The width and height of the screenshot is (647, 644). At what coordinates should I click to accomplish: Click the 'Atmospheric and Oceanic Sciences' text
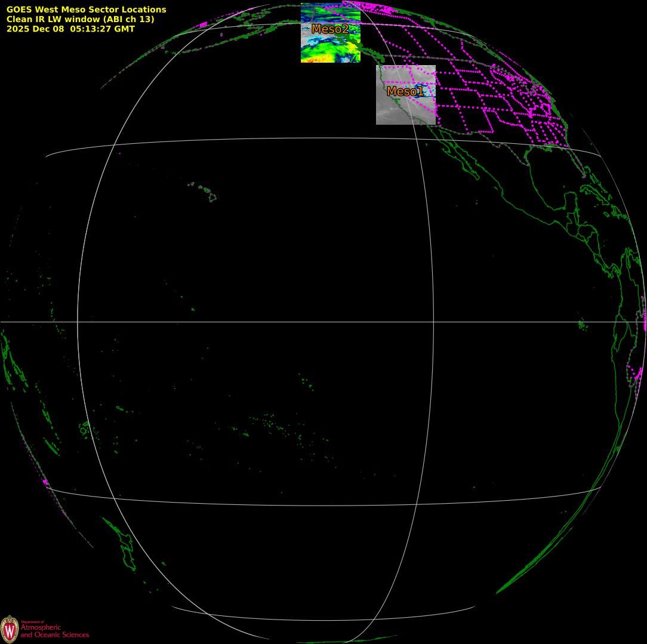click(55, 630)
